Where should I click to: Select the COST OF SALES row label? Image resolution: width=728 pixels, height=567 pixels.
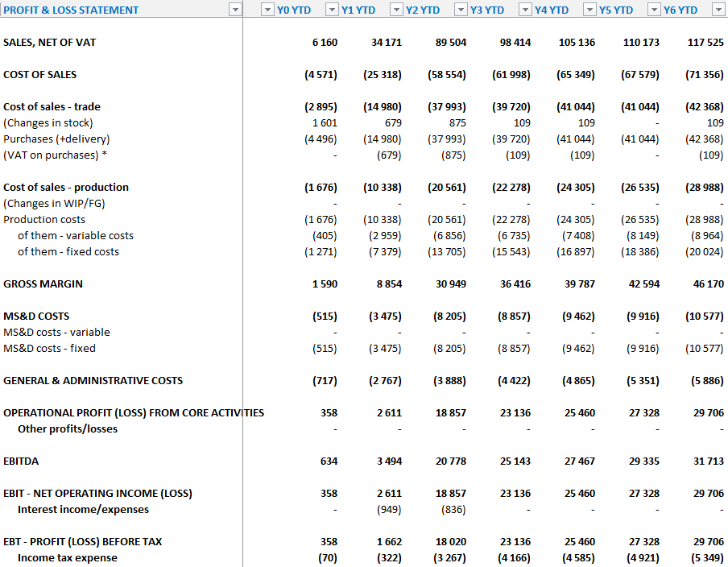coord(40,74)
